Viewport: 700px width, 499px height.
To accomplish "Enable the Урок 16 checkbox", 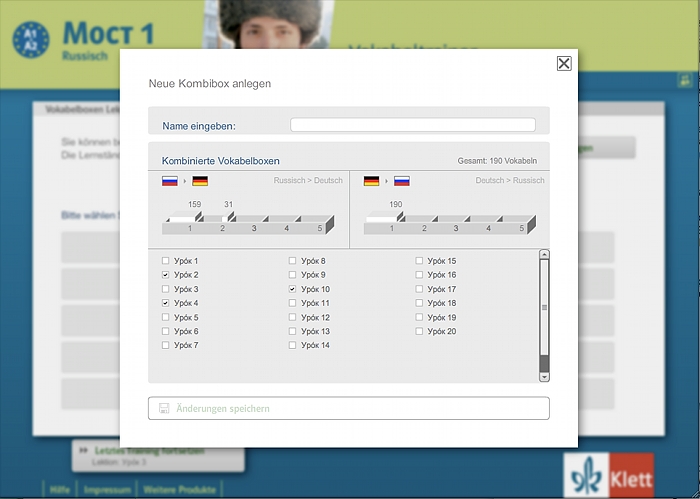I will [419, 274].
